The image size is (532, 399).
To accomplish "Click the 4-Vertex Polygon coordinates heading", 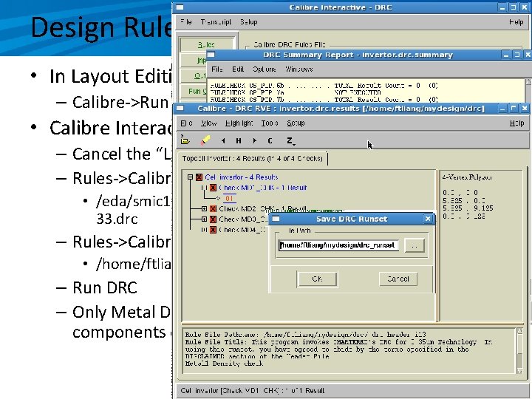I will coord(467,177).
